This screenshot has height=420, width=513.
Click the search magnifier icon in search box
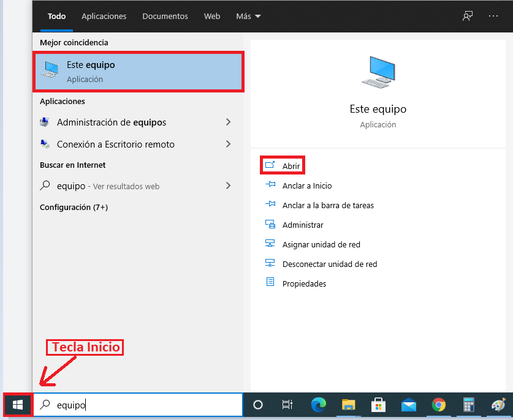(45, 405)
